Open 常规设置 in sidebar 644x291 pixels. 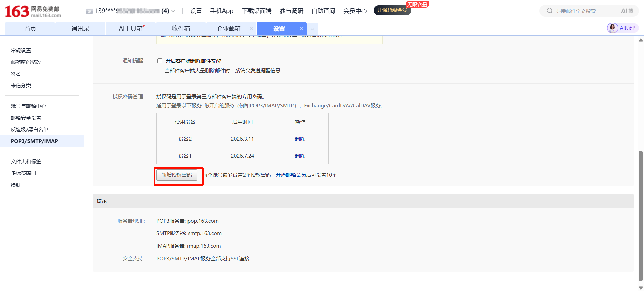[x=21, y=51]
